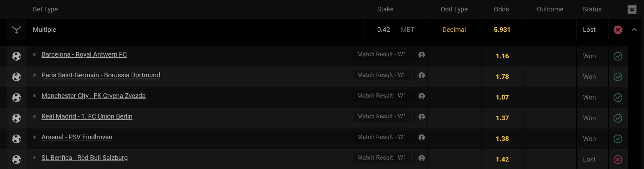Open SL Benfica - Red Bull Salzburg link
The height and width of the screenshot is (169, 644).
[x=84, y=158]
